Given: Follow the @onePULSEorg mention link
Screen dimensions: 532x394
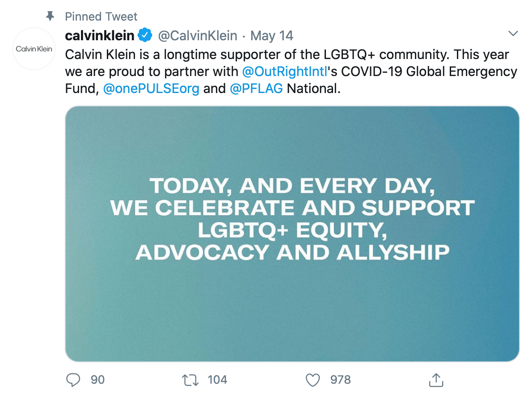Looking at the screenshot, I should (151, 89).
